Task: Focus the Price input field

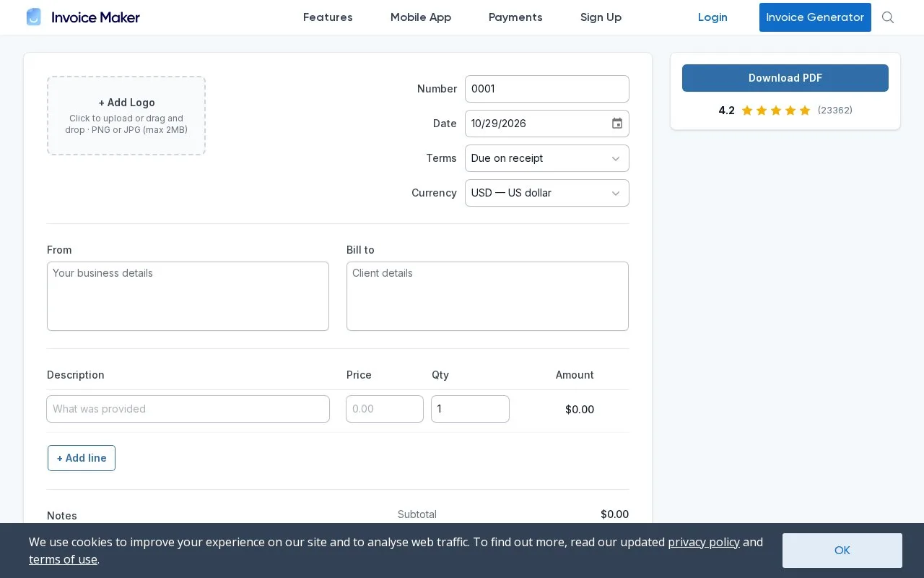Action: coord(385,409)
